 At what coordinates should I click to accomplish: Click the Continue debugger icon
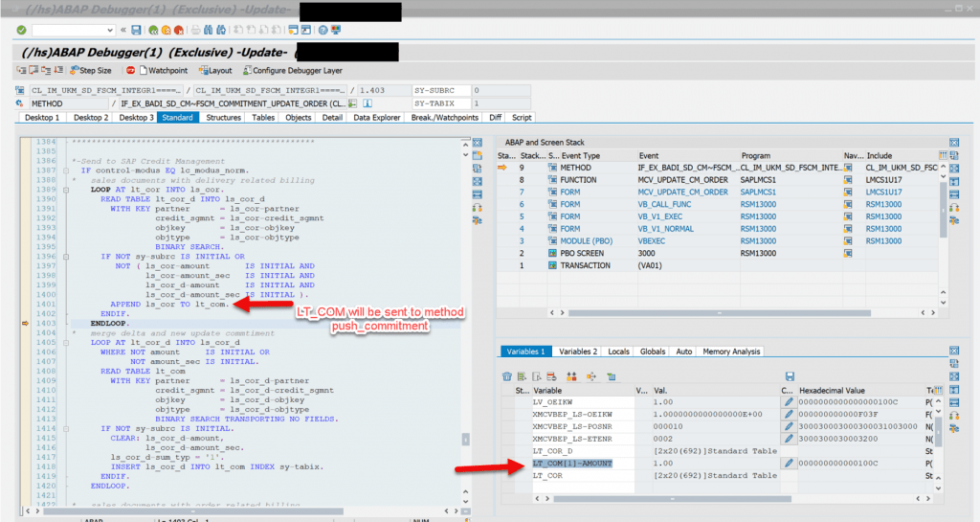coord(58,70)
